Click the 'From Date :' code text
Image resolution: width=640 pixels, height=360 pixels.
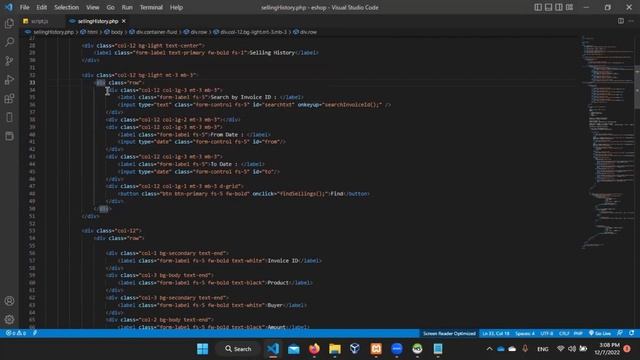pyautogui.click(x=227, y=134)
